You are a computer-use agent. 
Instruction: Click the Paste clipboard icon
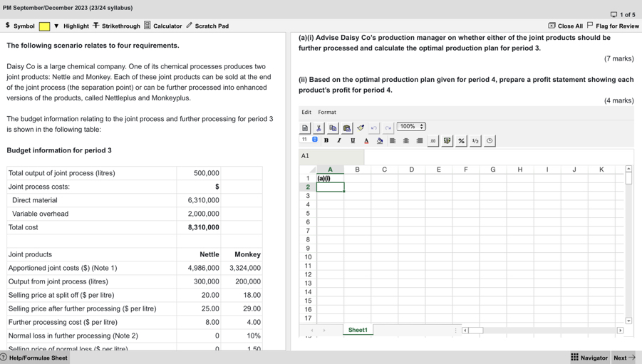(346, 128)
